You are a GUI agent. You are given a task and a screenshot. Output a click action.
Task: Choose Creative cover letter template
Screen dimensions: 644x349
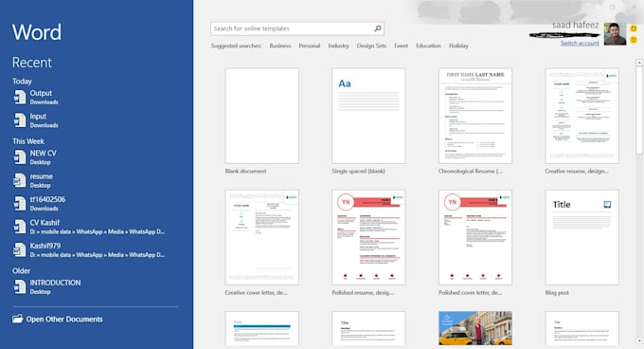coord(262,238)
